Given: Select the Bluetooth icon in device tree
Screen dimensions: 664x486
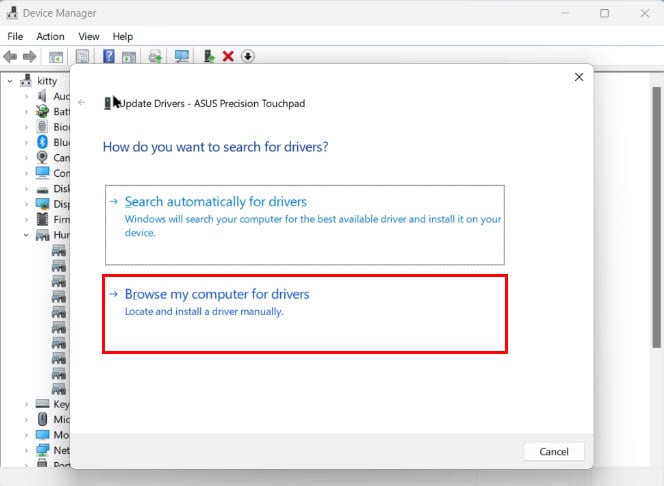Looking at the screenshot, I should tap(42, 142).
